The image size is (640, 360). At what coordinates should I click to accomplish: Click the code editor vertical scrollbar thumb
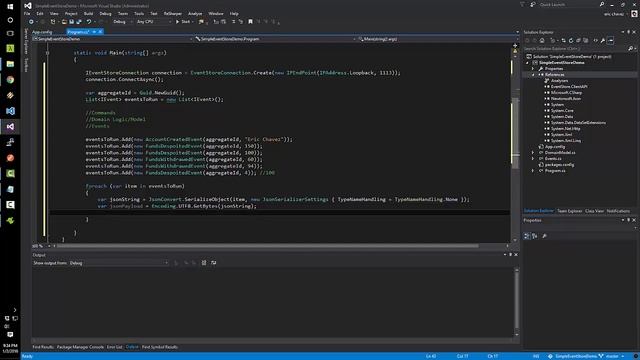click(516, 133)
